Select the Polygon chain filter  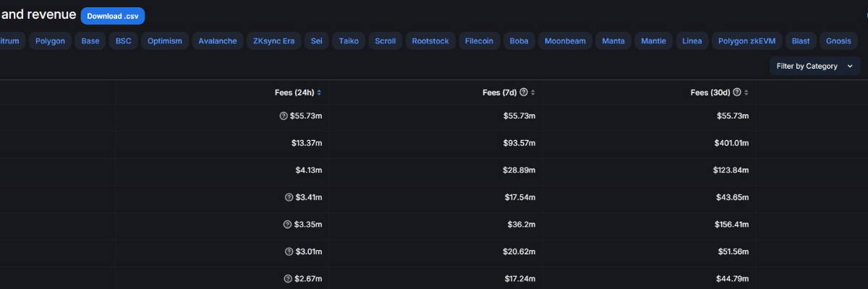click(50, 41)
